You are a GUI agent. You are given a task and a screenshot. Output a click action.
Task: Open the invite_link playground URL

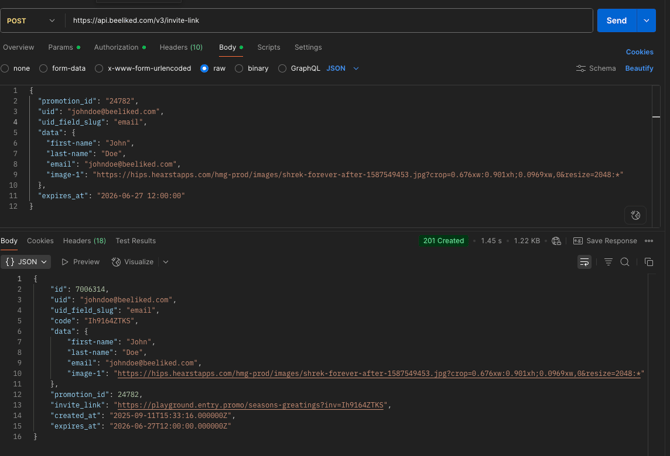click(x=250, y=405)
